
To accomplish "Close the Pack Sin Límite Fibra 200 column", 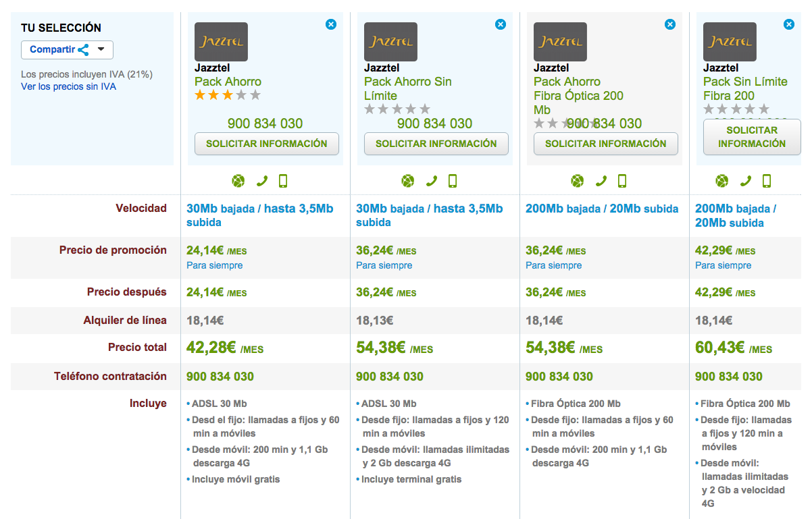I will [789, 24].
